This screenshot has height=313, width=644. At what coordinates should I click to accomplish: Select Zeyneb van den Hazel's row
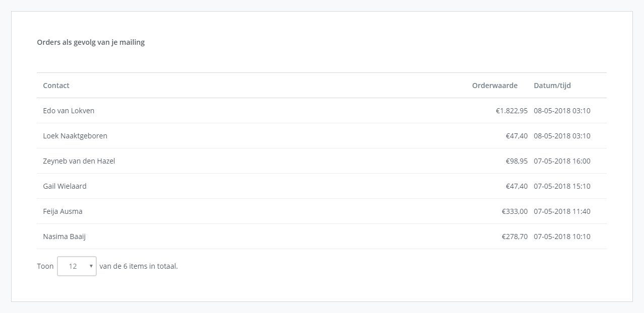point(79,161)
